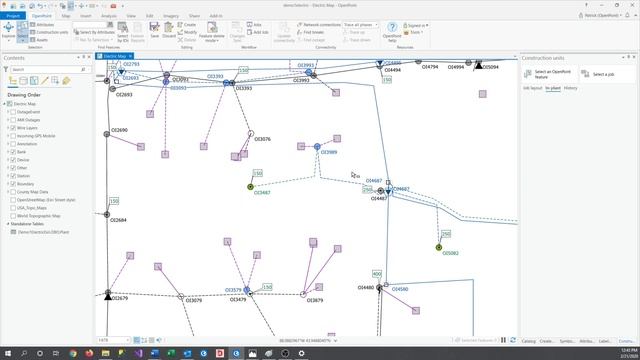Select List By Selection icon
Screen dimensions: 640x360
pyautogui.click(x=34, y=81)
